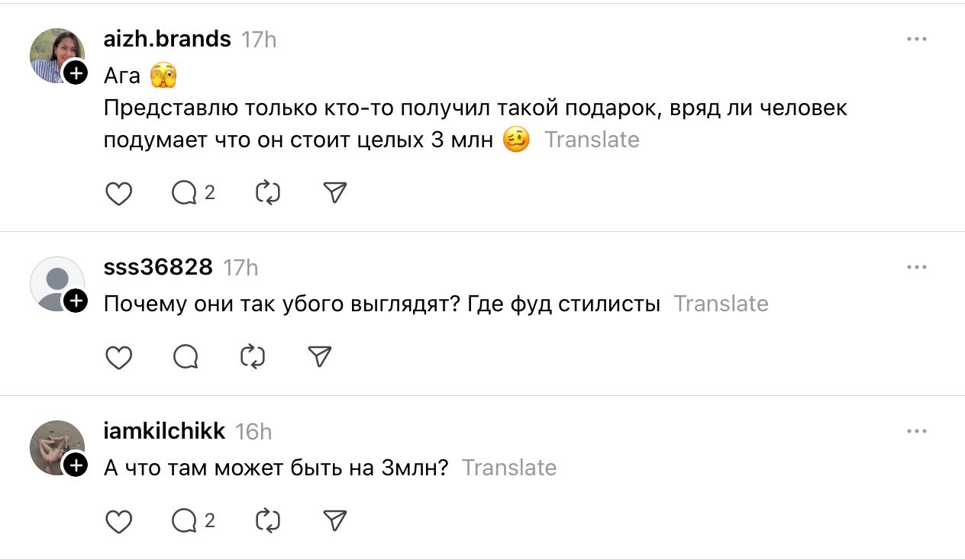Share aizh.brands comment via send icon
Screen dimensions: 965x560
335,193
